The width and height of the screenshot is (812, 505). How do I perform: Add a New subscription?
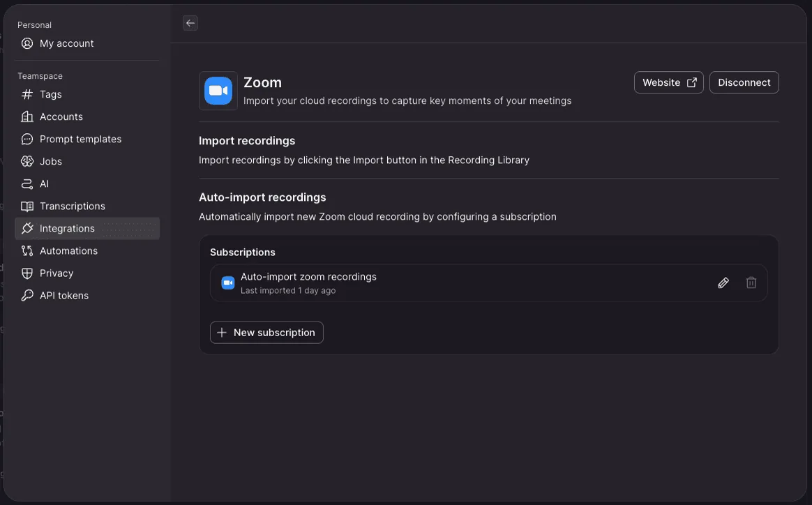(x=266, y=333)
